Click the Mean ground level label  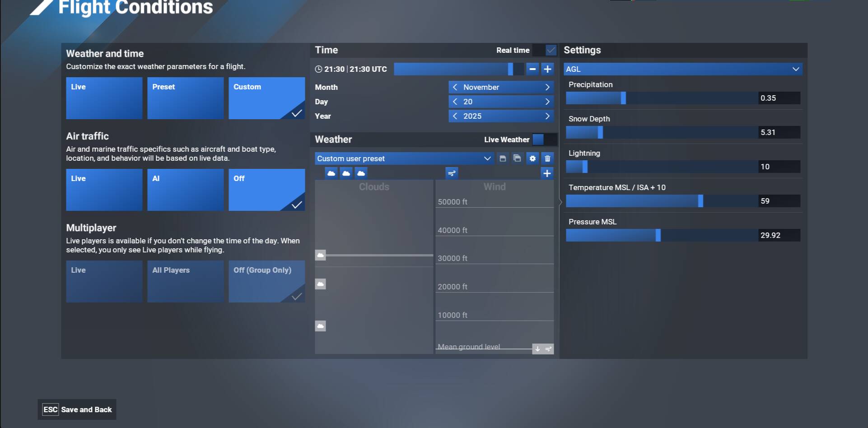[x=469, y=347]
